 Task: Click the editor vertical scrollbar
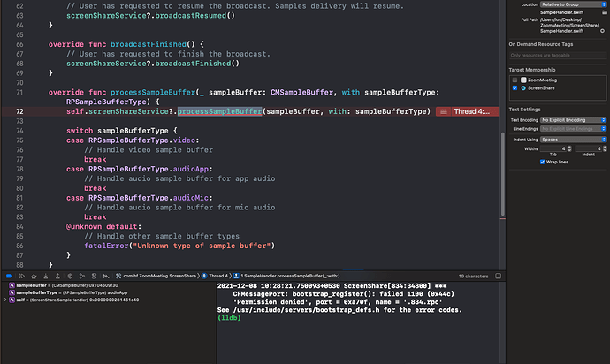pos(503,174)
